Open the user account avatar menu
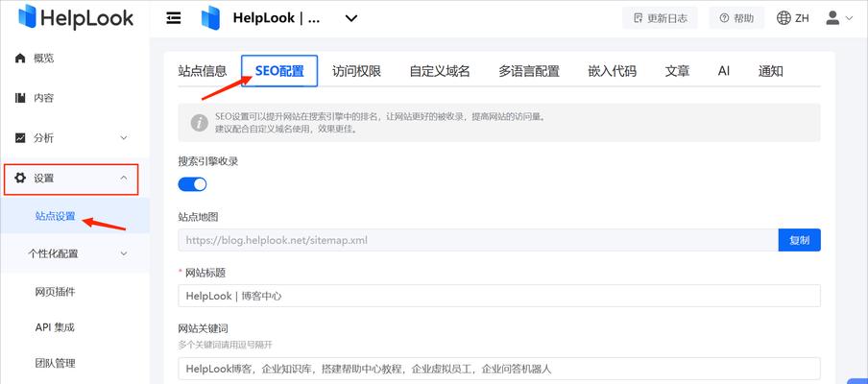This screenshot has height=384, width=868. [x=832, y=18]
